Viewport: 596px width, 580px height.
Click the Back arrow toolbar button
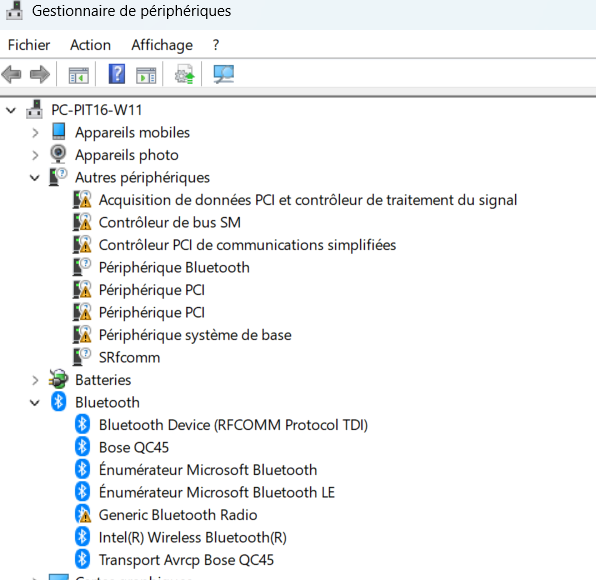[x=11, y=74]
